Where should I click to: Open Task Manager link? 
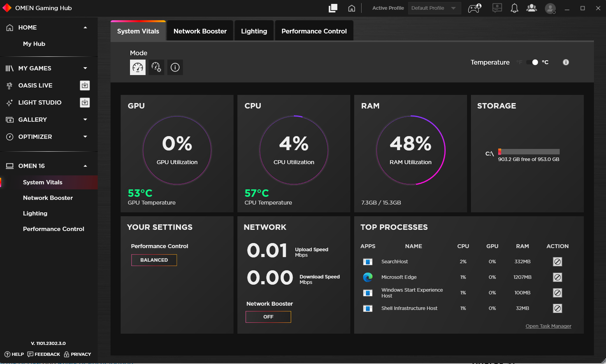pyautogui.click(x=548, y=326)
